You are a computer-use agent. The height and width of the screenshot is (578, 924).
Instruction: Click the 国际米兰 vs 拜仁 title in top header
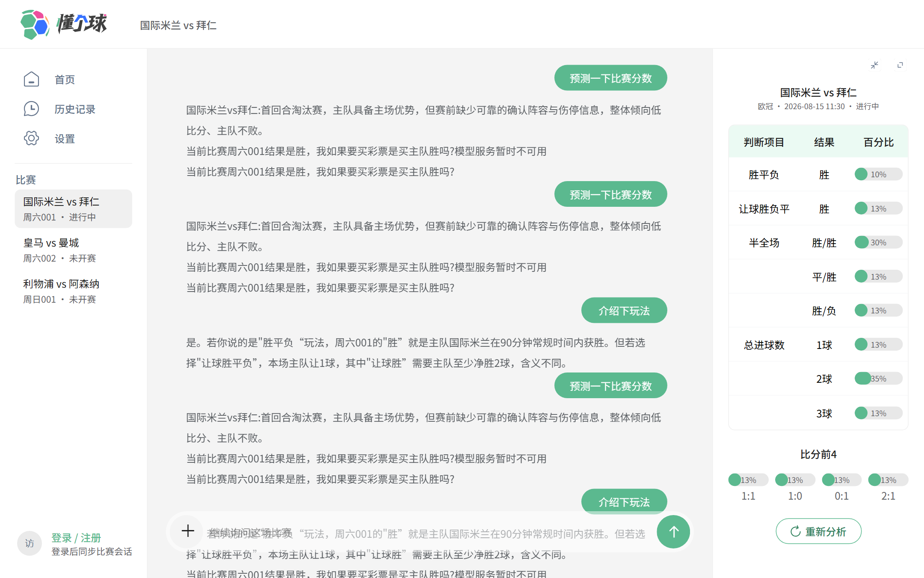click(178, 25)
